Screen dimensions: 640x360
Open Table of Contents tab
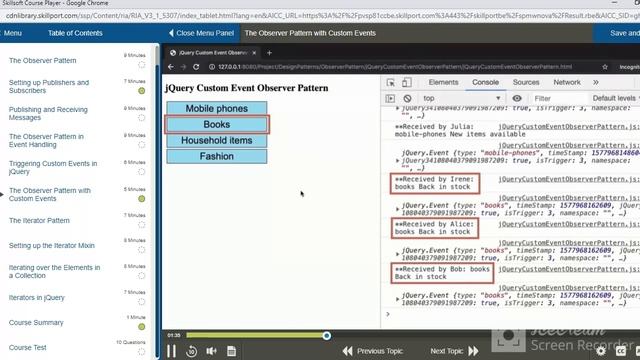[x=75, y=33]
